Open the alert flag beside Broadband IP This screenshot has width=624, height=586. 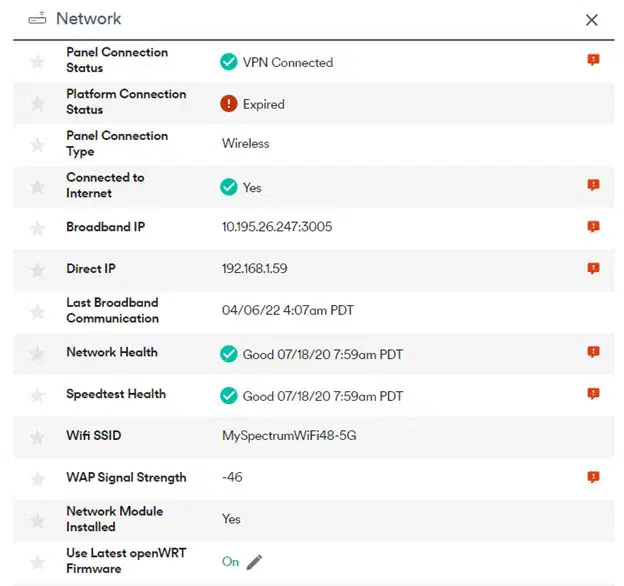coord(593,226)
